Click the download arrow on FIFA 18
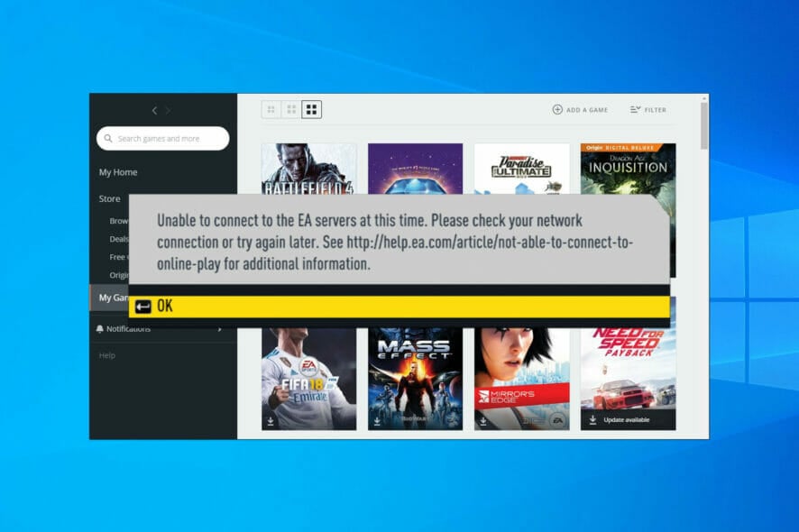 [271, 421]
